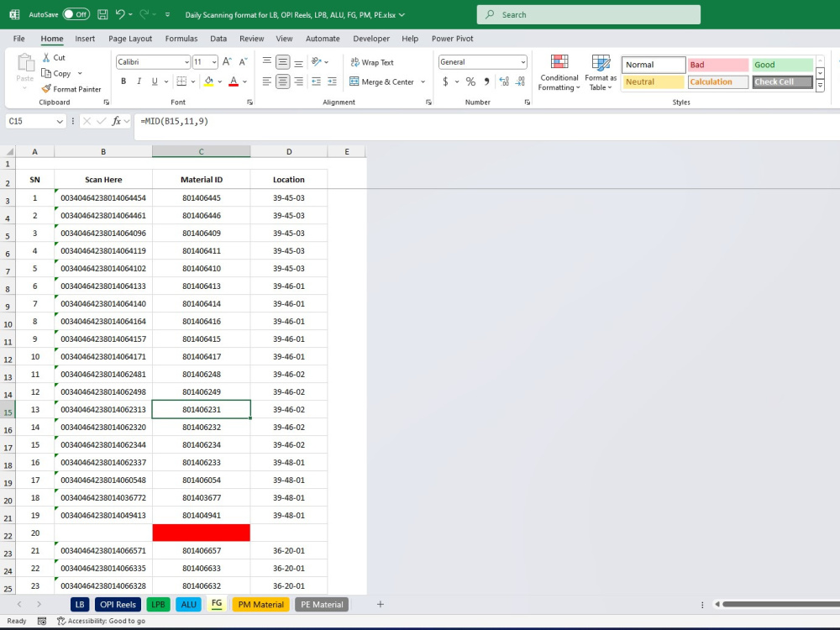
Task: Align text right icon
Action: pyautogui.click(x=299, y=81)
